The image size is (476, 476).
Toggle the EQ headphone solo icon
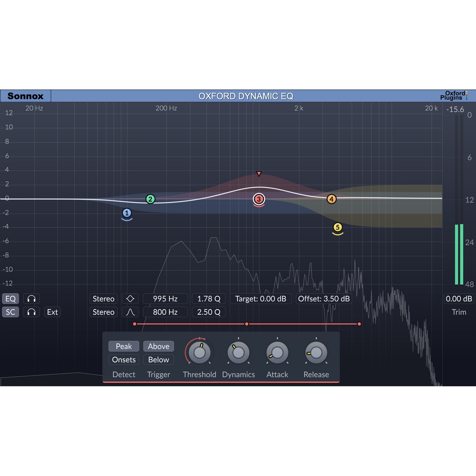click(x=31, y=299)
